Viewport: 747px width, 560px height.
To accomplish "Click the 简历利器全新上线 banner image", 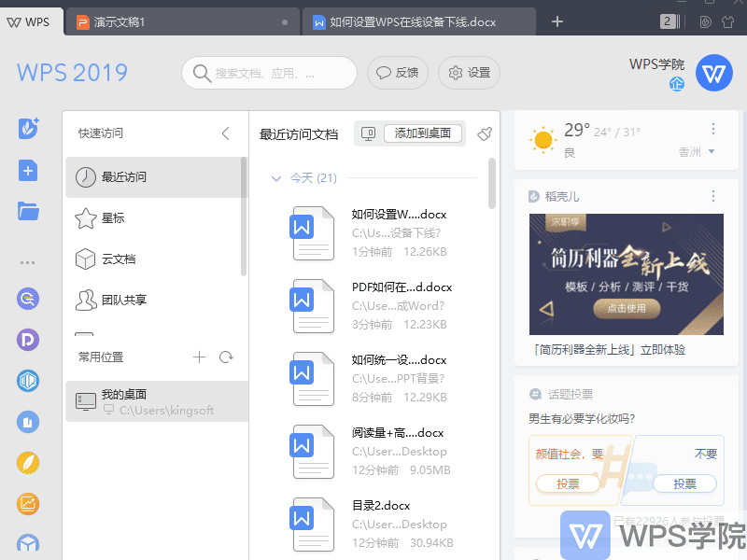I will pos(626,274).
